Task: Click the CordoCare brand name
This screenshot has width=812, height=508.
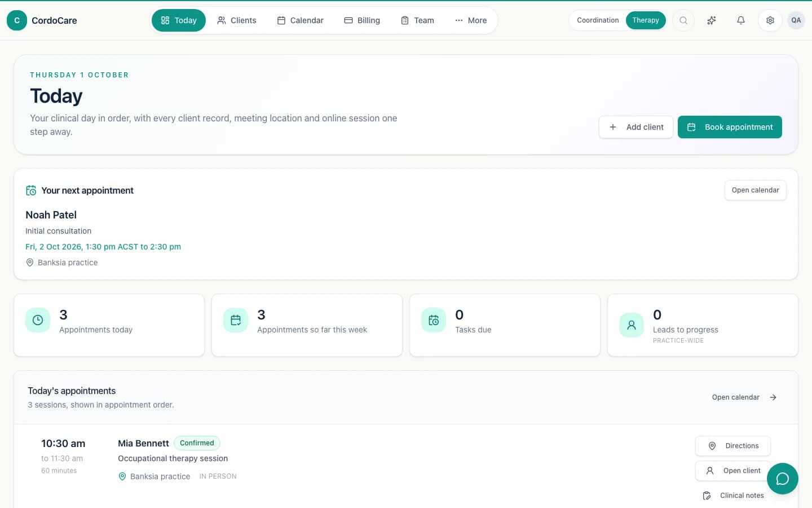Action: click(54, 20)
